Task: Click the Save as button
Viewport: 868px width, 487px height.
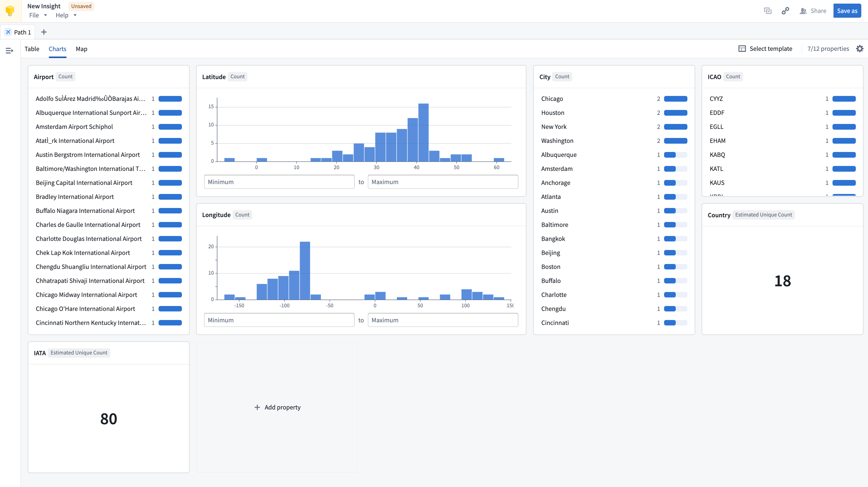Action: (x=847, y=11)
